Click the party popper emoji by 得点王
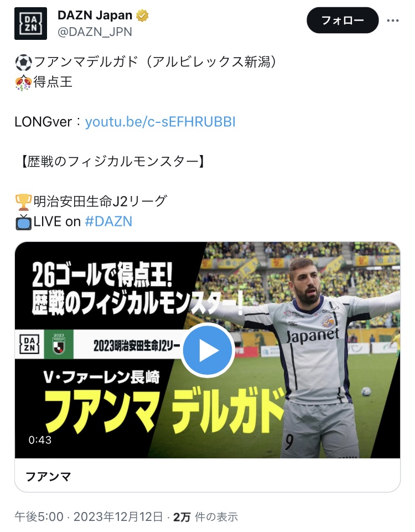This screenshot has width=415, height=532. click(23, 82)
